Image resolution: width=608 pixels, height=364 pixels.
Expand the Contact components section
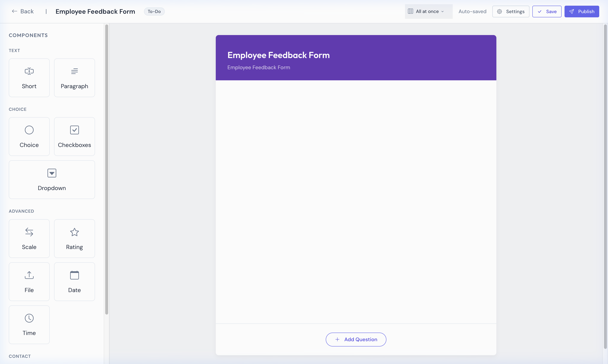[x=20, y=356]
